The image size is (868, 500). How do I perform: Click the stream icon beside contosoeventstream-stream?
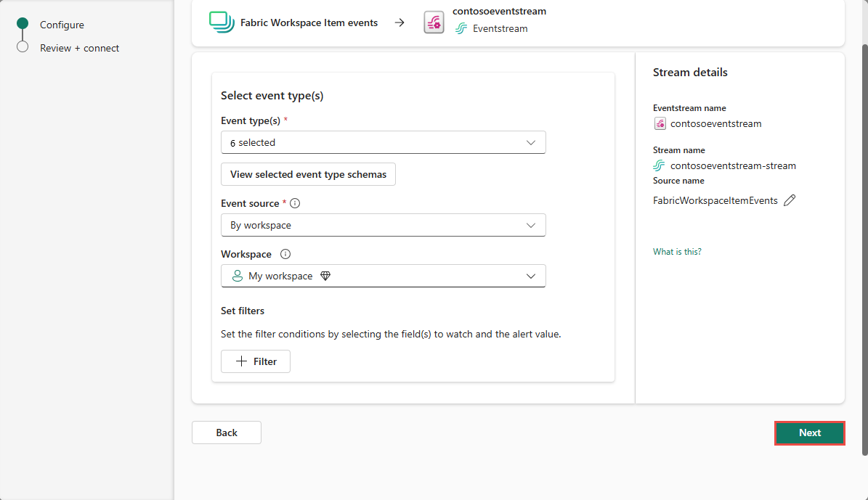coord(659,165)
